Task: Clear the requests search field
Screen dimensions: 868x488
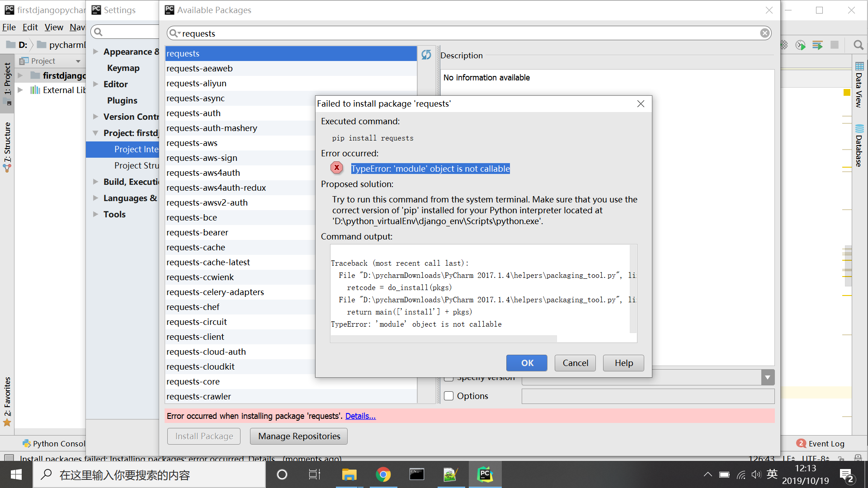Action: tap(764, 33)
